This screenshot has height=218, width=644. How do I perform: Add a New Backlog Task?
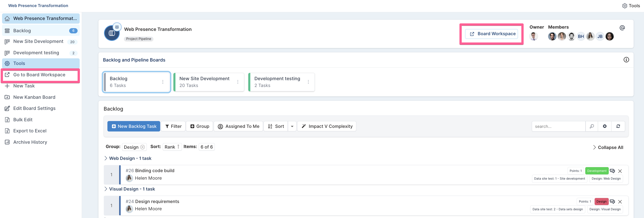coord(134,126)
